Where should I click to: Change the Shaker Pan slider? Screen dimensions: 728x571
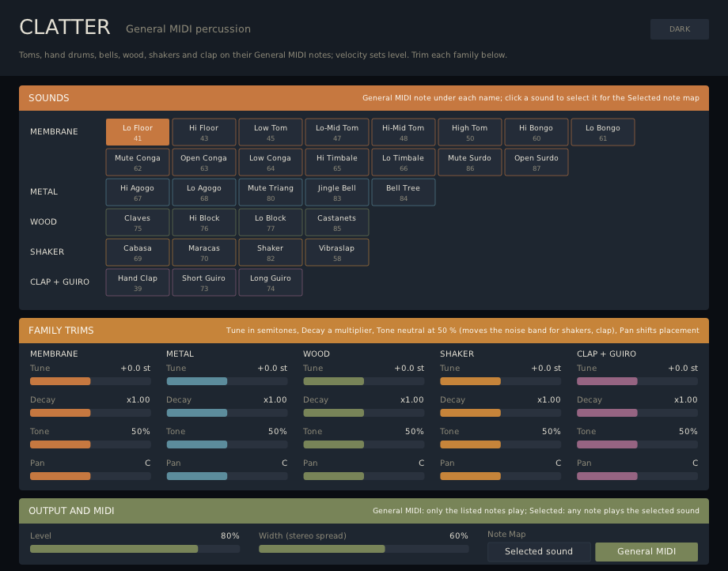tap(500, 476)
